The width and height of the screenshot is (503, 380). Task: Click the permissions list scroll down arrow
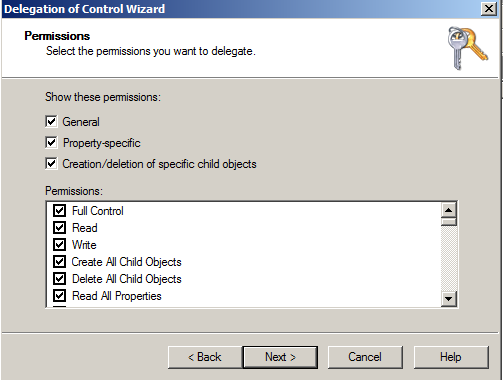tap(449, 299)
